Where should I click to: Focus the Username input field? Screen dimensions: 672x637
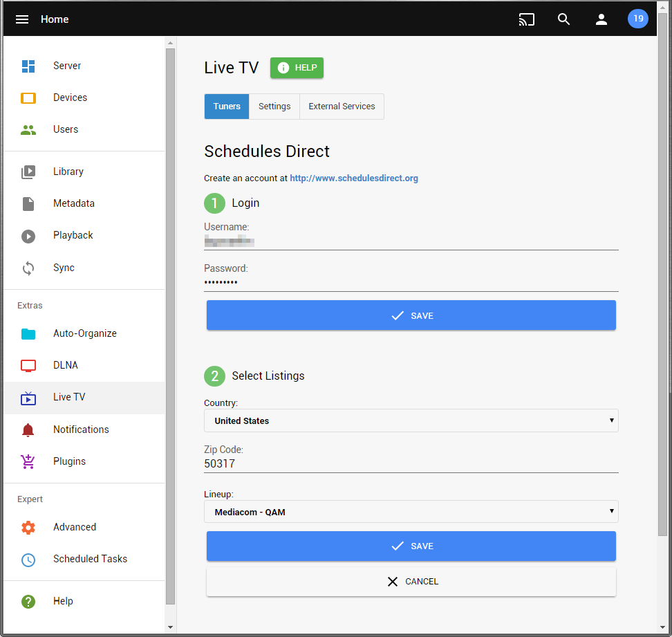click(411, 241)
